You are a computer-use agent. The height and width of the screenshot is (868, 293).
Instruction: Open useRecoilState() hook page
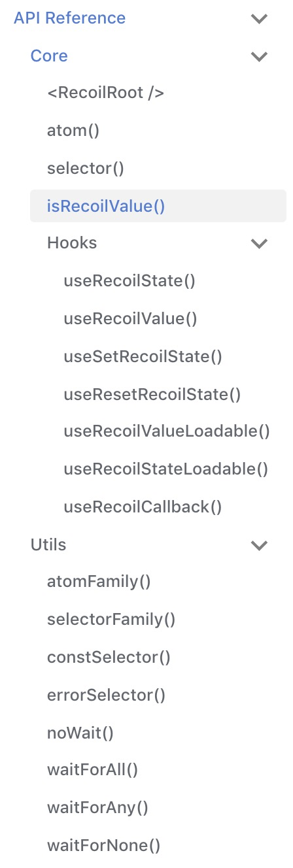click(x=129, y=281)
